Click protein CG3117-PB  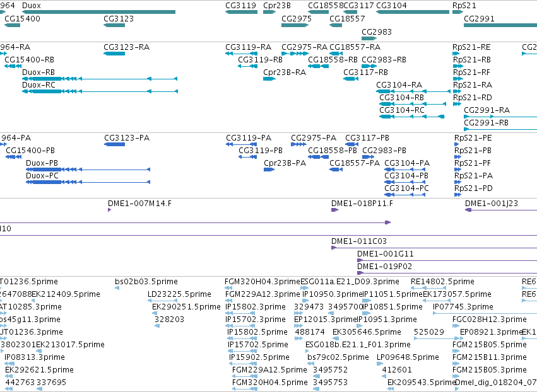coord(367,138)
